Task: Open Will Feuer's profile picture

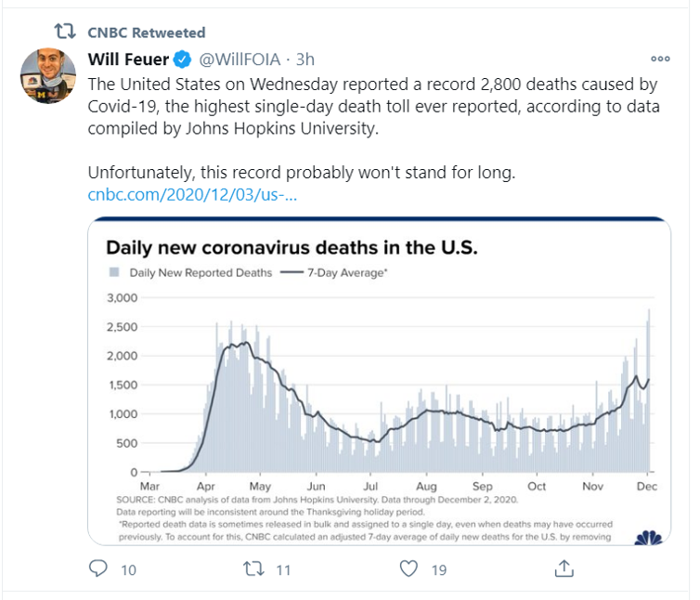Action: [46, 74]
